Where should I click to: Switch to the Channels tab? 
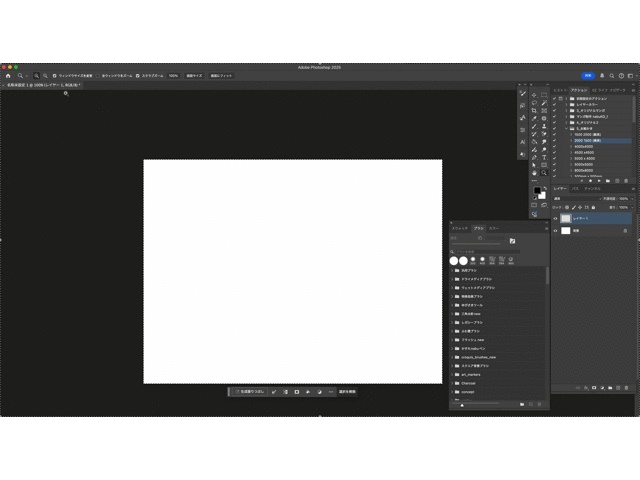pyautogui.click(x=592, y=189)
